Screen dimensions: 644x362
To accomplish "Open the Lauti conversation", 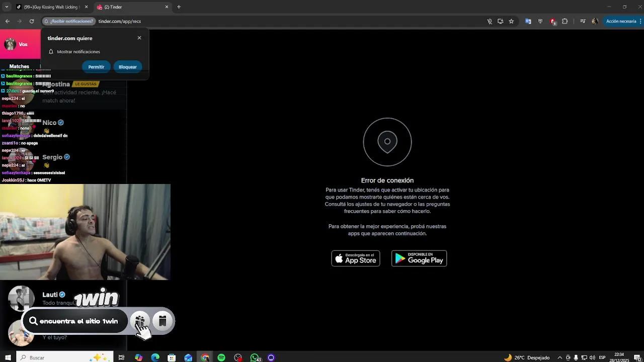I will point(63,298).
